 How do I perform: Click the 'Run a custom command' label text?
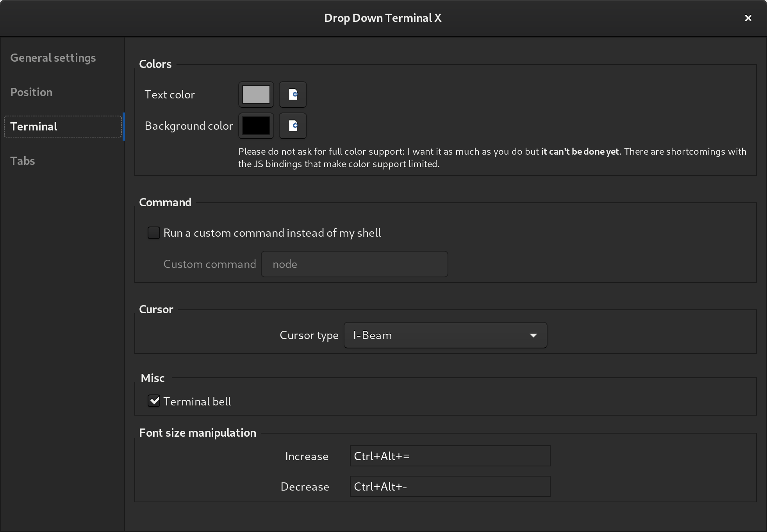coord(272,233)
